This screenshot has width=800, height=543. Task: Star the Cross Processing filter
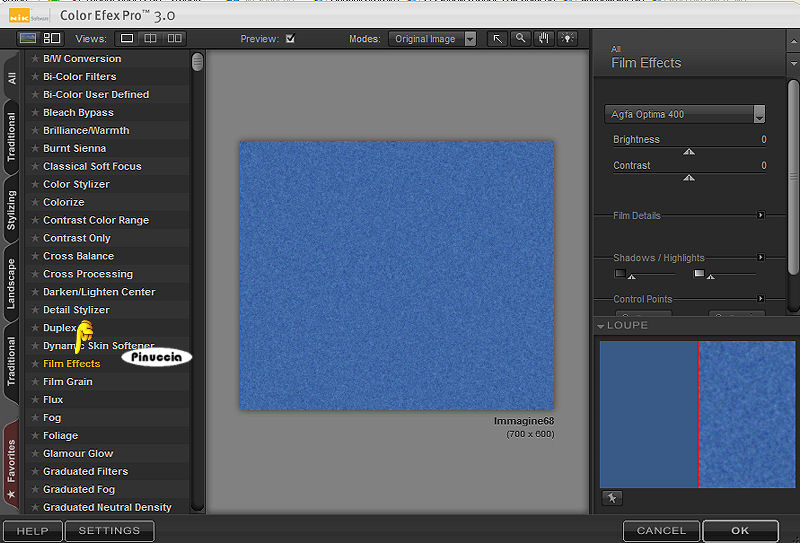(x=35, y=274)
